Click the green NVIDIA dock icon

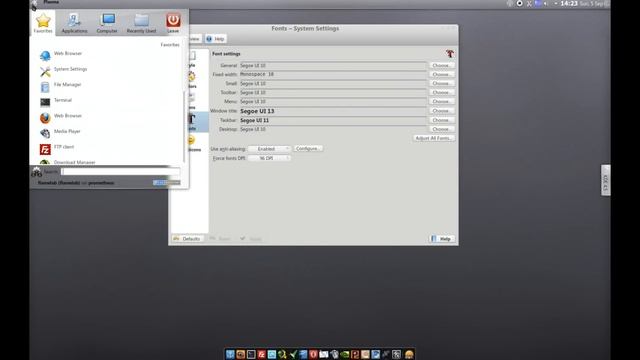coord(344,354)
